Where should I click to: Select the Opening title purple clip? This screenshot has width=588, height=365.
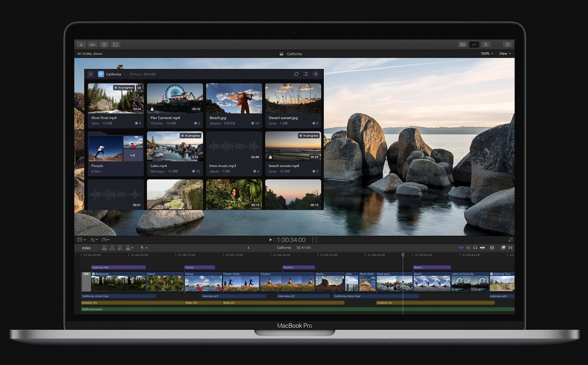(119, 267)
